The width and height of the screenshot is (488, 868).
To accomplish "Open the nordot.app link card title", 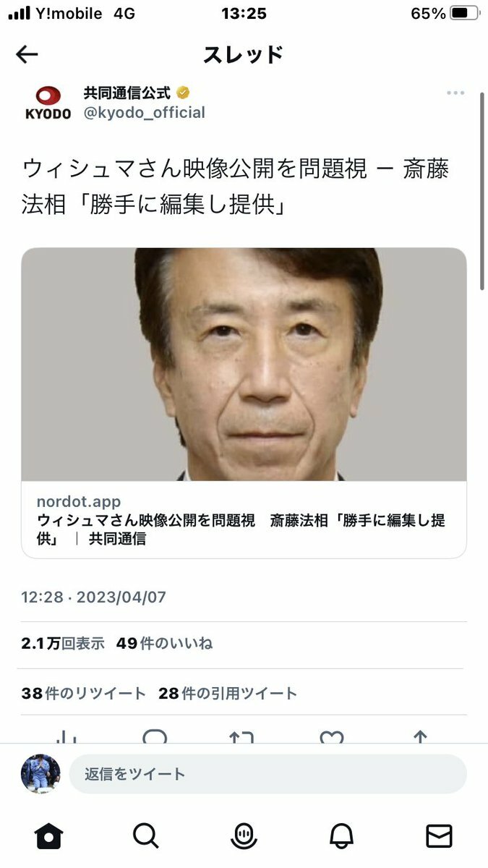I will pos(241,529).
